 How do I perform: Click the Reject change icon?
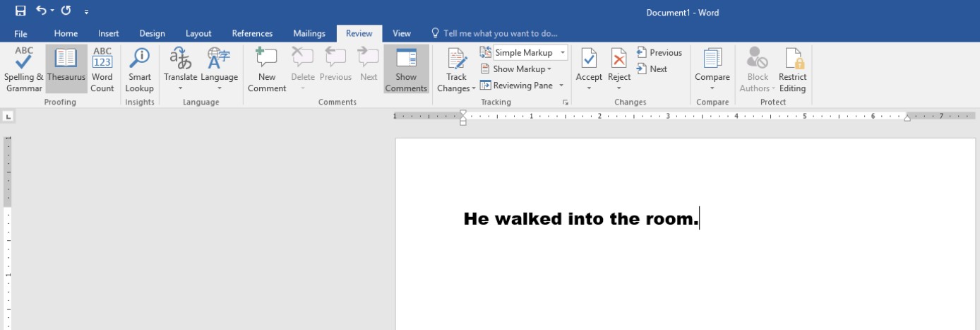tap(619, 59)
